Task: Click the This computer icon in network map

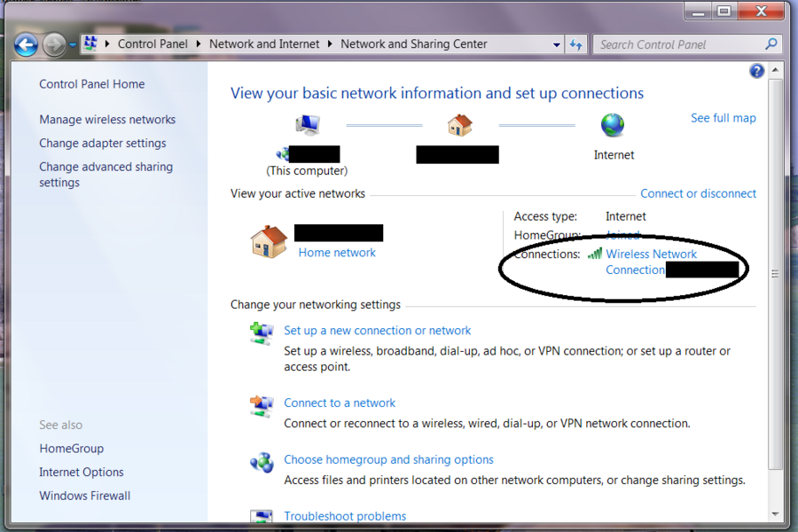Action: 308,124
